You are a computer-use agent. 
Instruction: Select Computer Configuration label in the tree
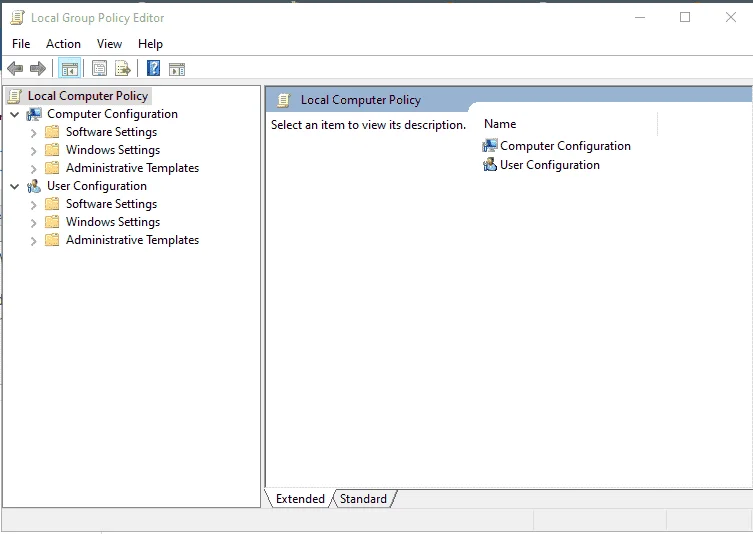click(112, 114)
